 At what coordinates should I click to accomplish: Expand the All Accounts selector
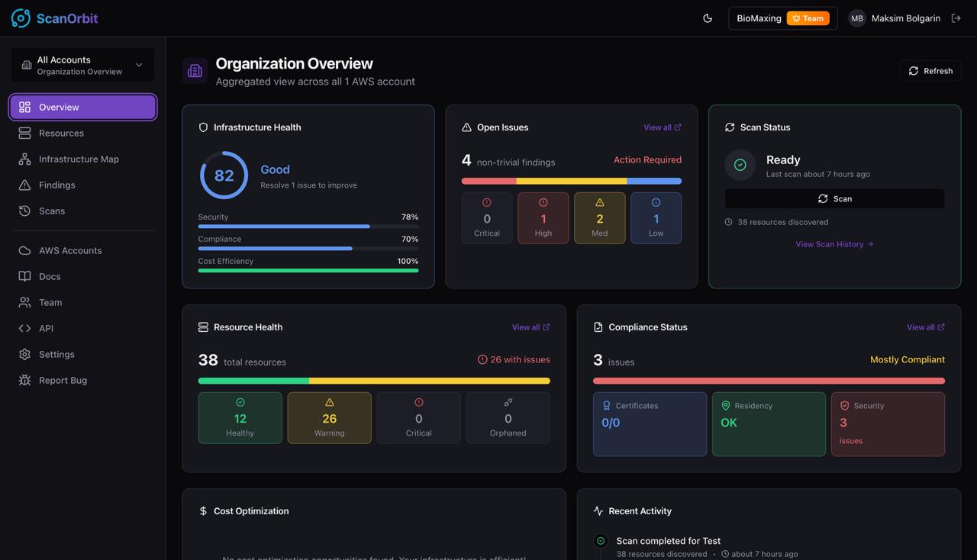[82, 65]
